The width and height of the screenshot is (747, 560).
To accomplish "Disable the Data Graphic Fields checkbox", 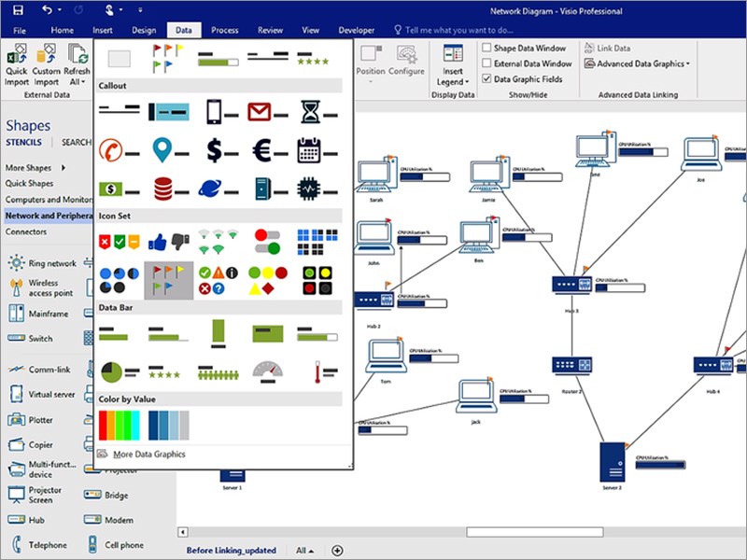I will pos(488,78).
